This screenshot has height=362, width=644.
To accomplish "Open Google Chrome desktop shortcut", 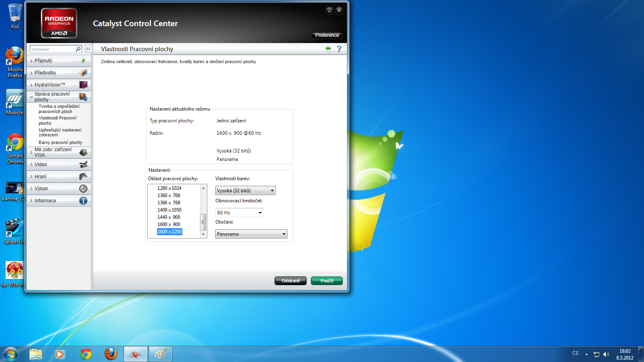I will coord(15,149).
